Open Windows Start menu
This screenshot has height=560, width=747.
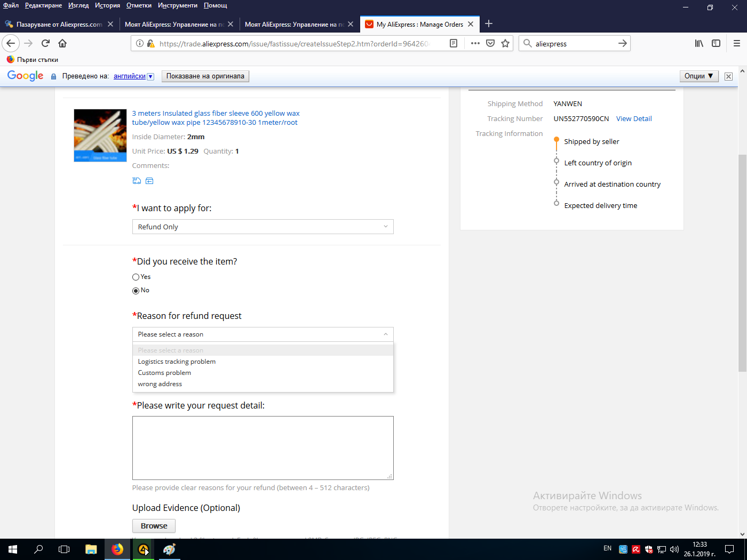pyautogui.click(x=13, y=549)
